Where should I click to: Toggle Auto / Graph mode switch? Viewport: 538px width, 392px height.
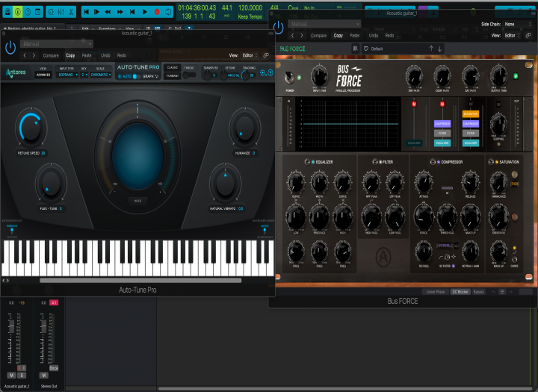click(136, 76)
